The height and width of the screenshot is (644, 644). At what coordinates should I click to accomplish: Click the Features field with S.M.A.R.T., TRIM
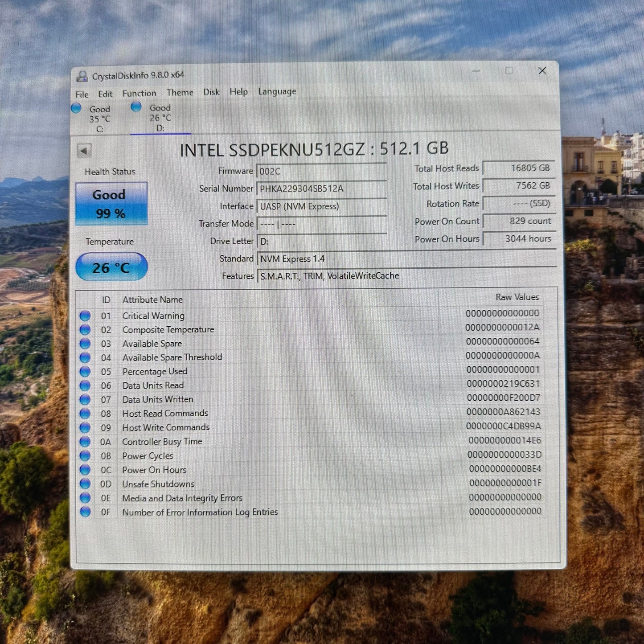click(x=406, y=276)
